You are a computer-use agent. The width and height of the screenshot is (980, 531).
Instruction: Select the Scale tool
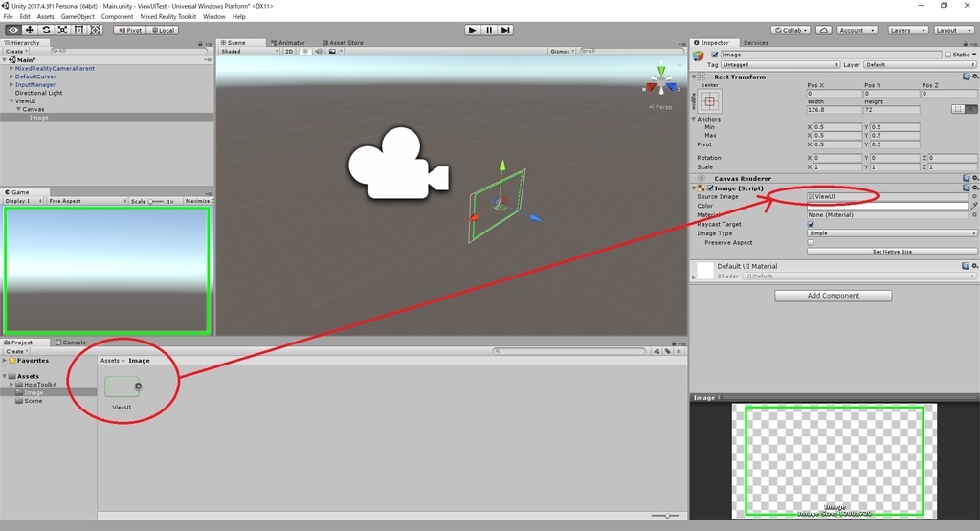tap(62, 30)
